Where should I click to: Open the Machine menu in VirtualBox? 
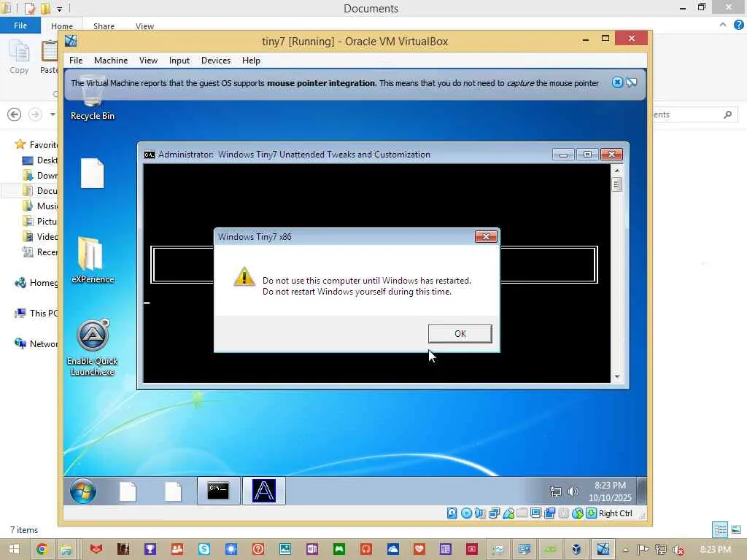pyautogui.click(x=111, y=61)
